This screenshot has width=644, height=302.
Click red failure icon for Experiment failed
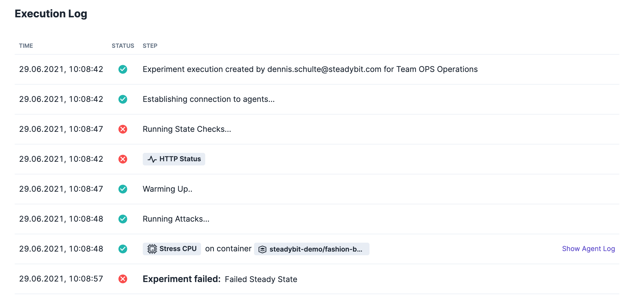(123, 279)
